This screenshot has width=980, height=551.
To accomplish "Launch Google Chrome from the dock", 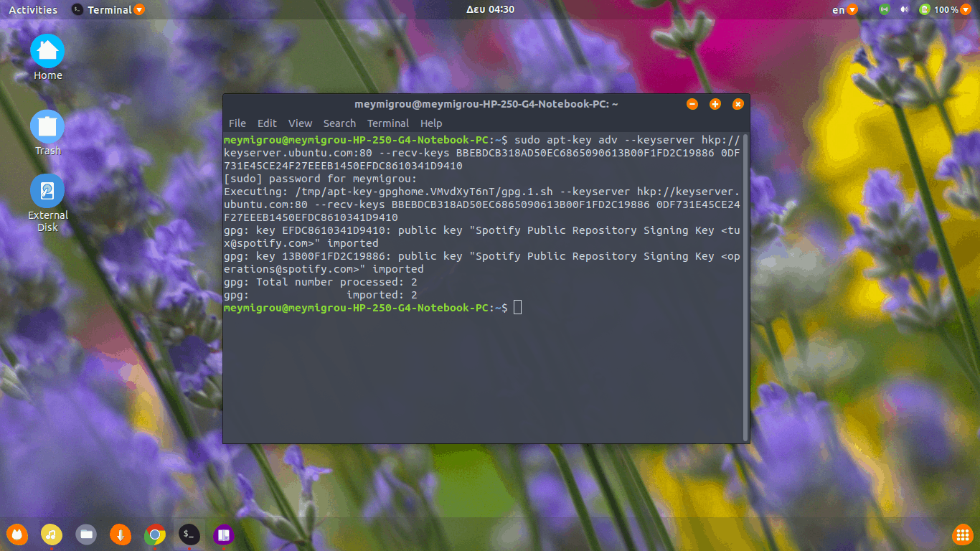I will pos(155,534).
